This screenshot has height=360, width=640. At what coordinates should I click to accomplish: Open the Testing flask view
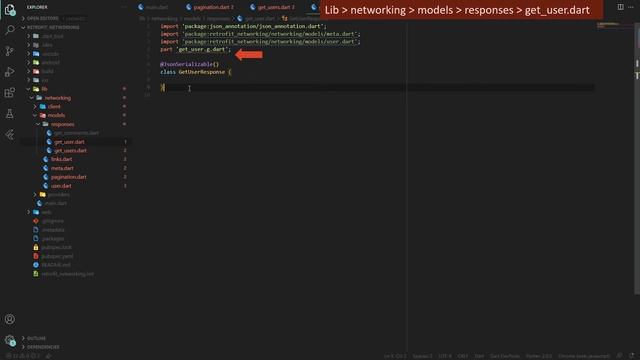pyautogui.click(x=9, y=114)
